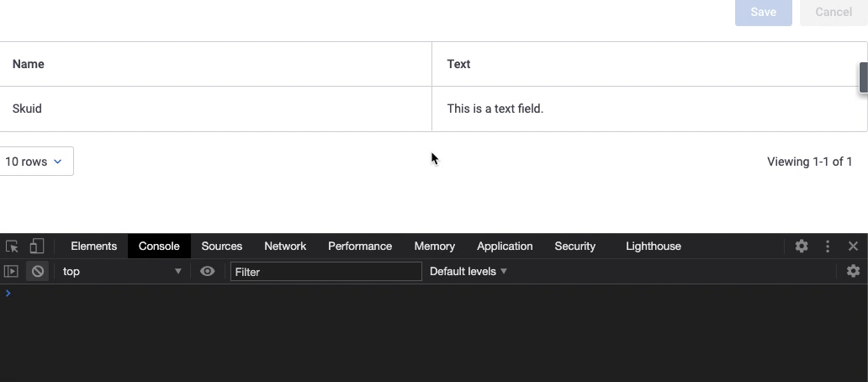
Task: Activate the inspect element picker icon
Action: pyautogui.click(x=12, y=247)
